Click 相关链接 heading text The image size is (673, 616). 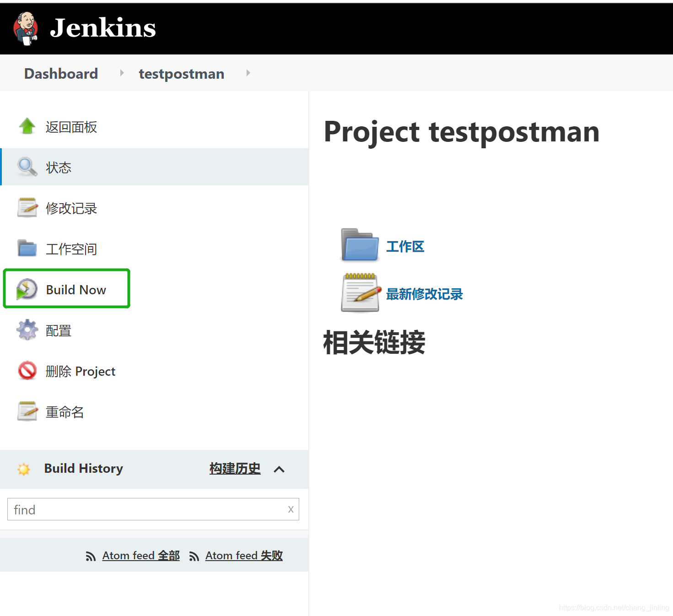374,342
